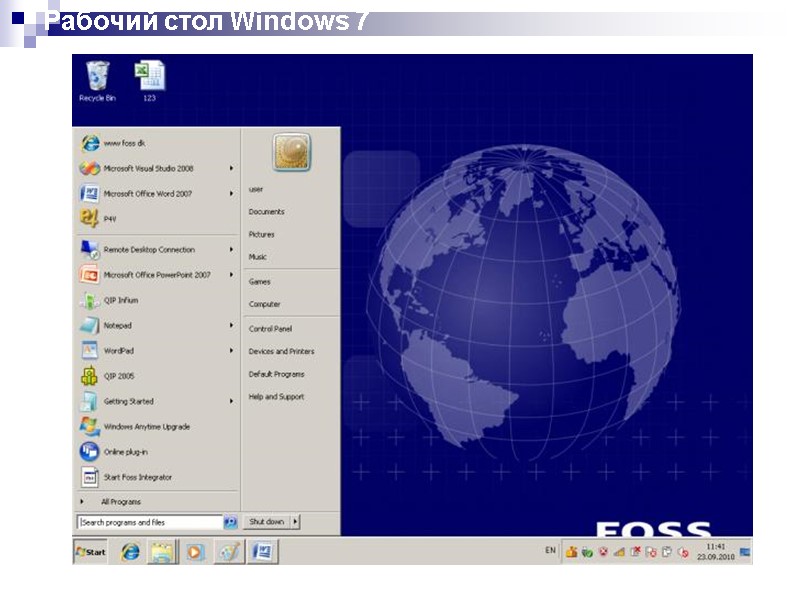
Task: Click the Shut down button
Action: (x=266, y=521)
